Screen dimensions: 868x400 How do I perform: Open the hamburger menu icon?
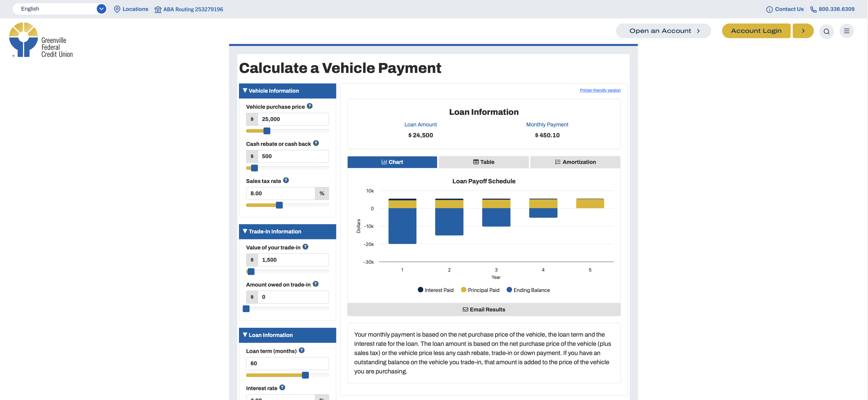point(846,31)
